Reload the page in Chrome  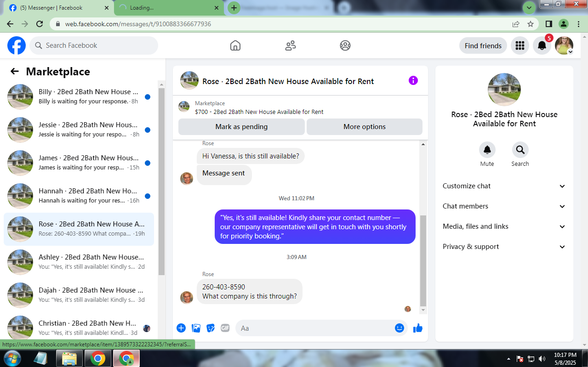tap(40, 24)
